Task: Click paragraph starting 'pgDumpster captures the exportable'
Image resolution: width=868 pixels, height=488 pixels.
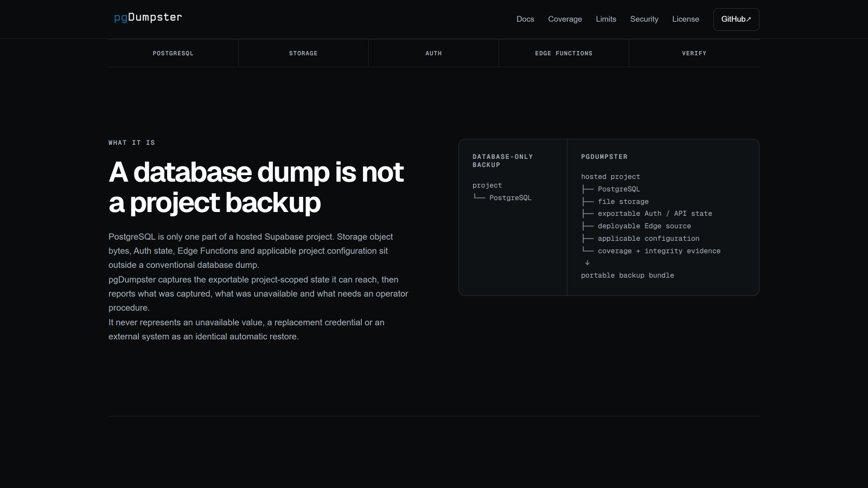Action: (258, 294)
